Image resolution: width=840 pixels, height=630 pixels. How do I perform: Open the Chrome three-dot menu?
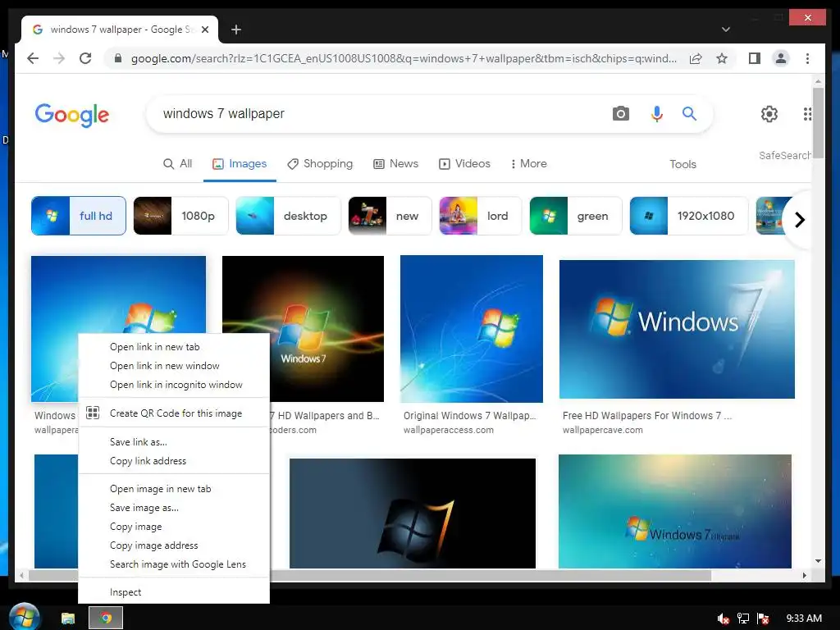pos(807,58)
